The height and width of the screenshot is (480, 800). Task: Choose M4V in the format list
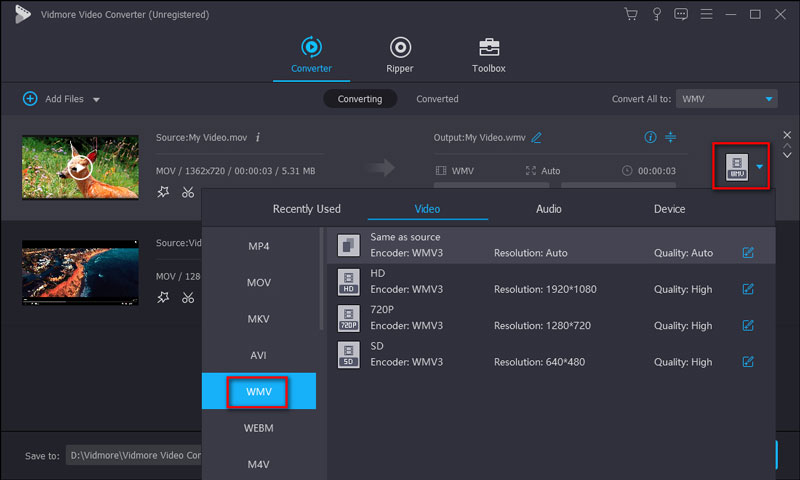tap(259, 464)
